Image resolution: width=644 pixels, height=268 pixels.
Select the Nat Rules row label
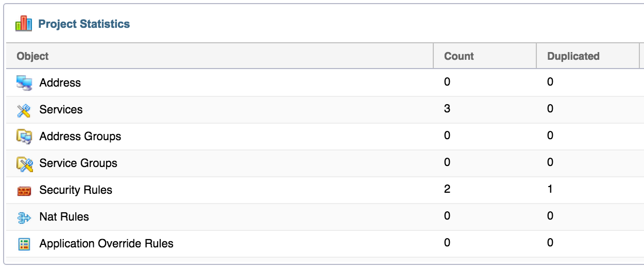tap(64, 217)
